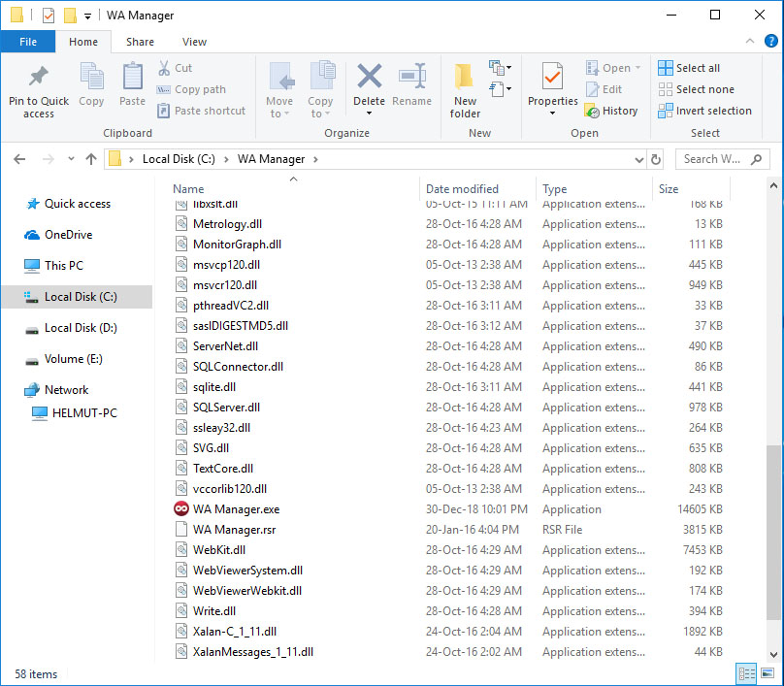784x686 pixels.
Task: Select the file SQLServer.dll
Action: [226, 408]
